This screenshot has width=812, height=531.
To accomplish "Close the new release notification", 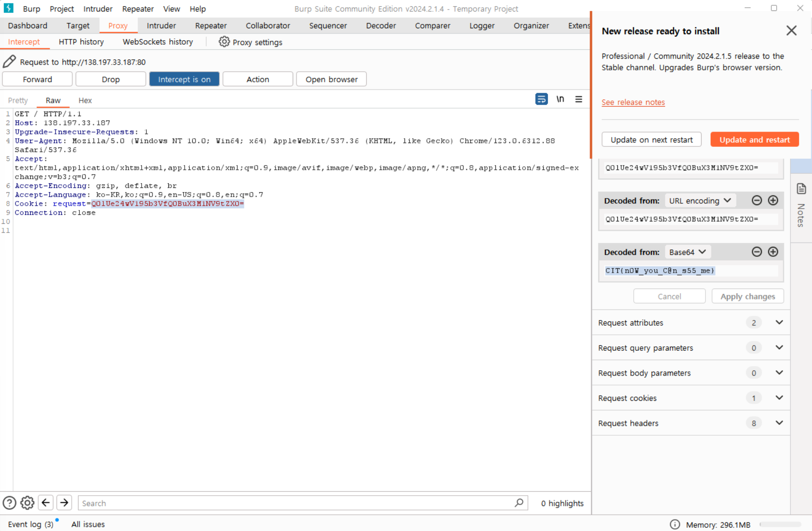I will (x=791, y=31).
